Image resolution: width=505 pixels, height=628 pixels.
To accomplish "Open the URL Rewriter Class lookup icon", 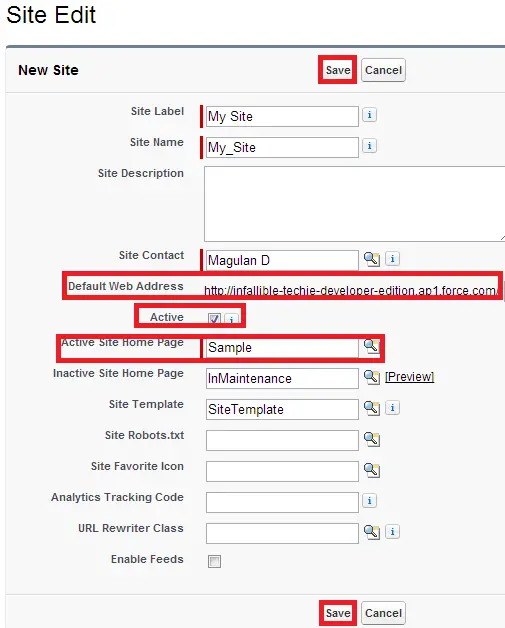I will (372, 532).
